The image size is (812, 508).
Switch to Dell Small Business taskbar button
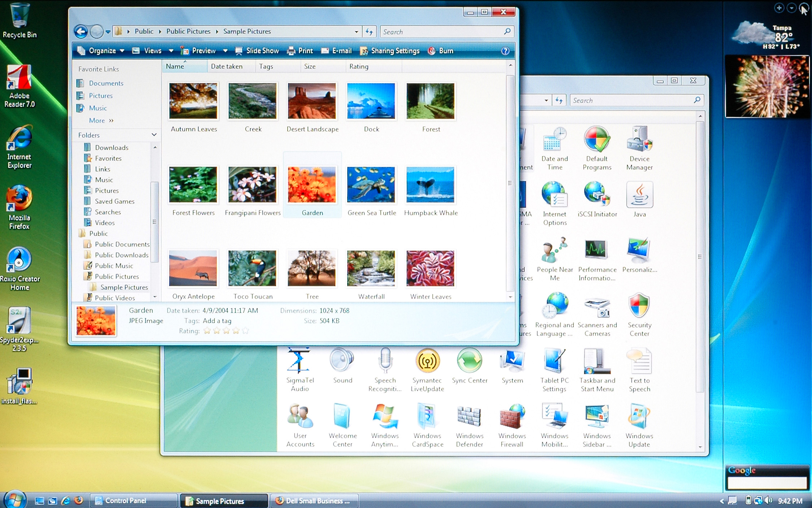click(314, 501)
